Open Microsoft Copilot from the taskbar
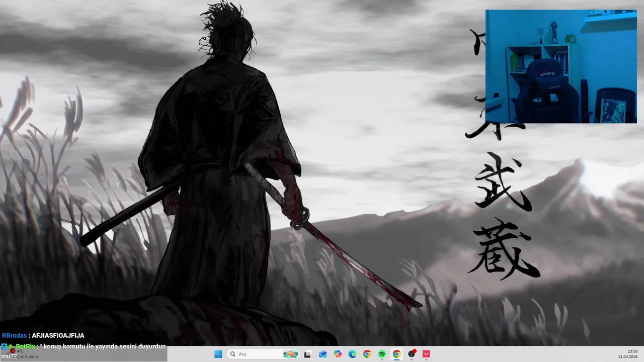Image resolution: width=644 pixels, height=362 pixels. [338, 354]
